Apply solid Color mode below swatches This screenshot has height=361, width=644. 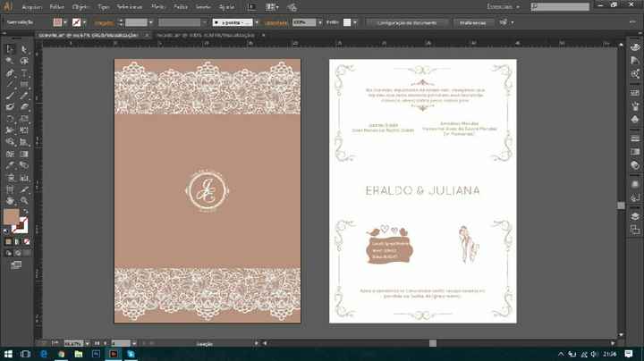coord(8,242)
